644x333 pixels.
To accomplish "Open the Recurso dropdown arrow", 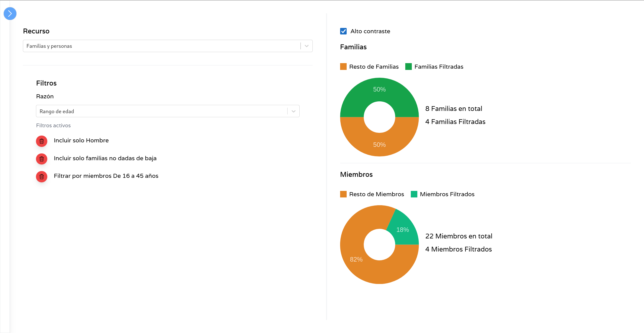I will pos(306,46).
